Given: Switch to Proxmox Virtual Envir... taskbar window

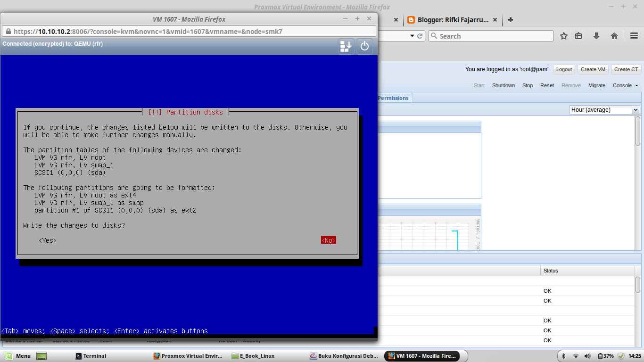Looking at the screenshot, I should tap(188, 356).
